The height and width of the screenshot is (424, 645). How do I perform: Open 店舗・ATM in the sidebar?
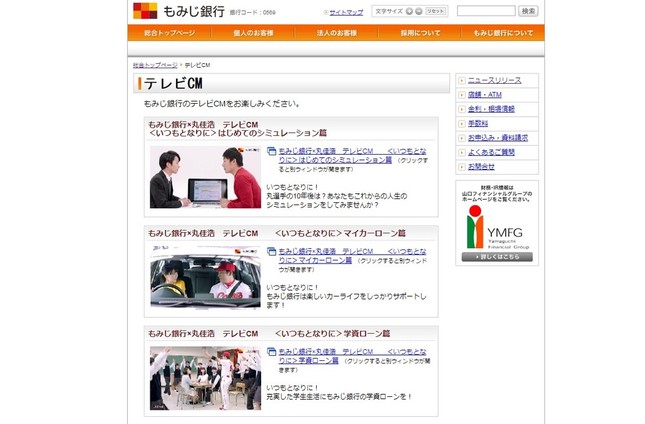(x=484, y=94)
